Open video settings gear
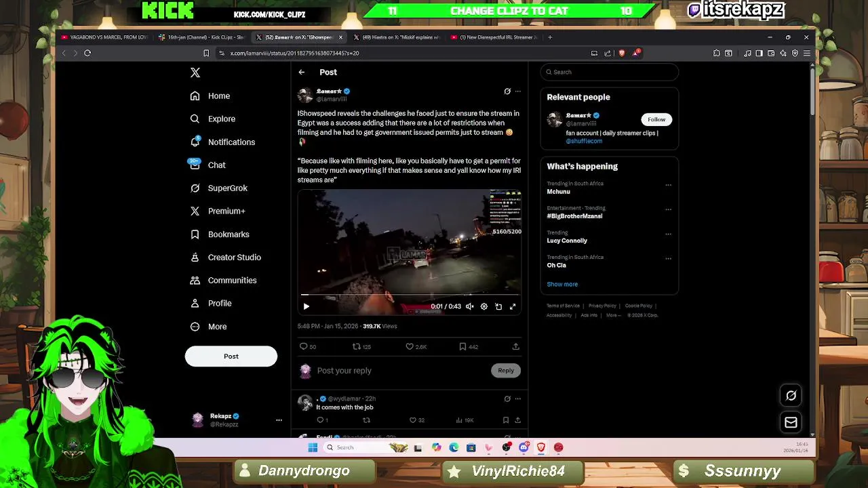This screenshot has width=868, height=488. point(484,306)
